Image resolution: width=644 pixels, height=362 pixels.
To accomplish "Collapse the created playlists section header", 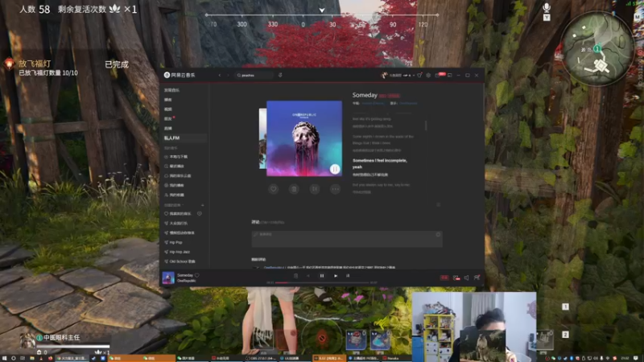I will [x=173, y=205].
